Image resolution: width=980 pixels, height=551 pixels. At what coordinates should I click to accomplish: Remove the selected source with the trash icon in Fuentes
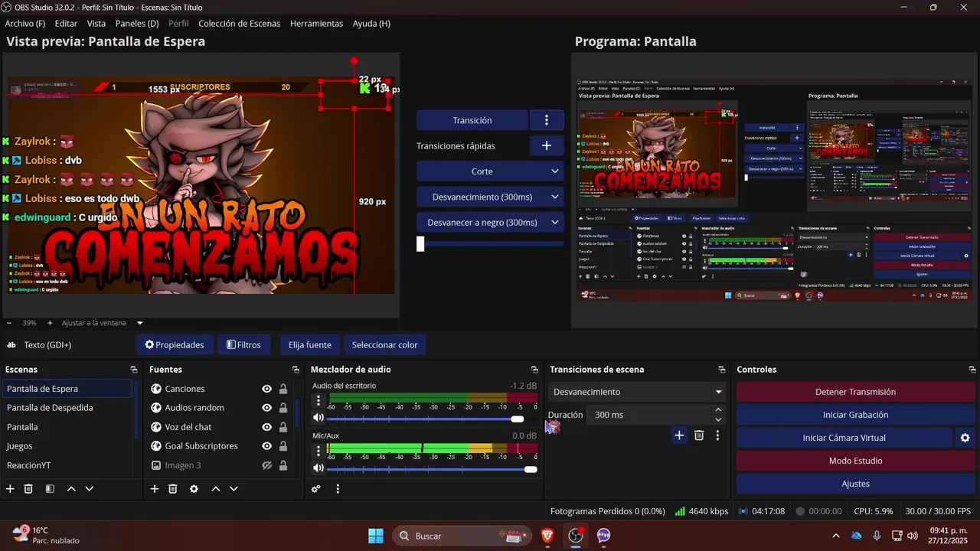[173, 488]
